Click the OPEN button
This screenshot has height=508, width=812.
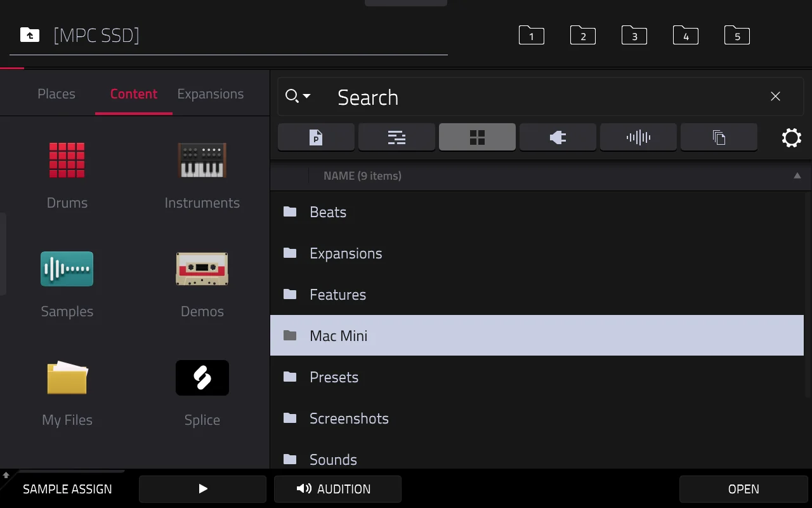(x=743, y=489)
